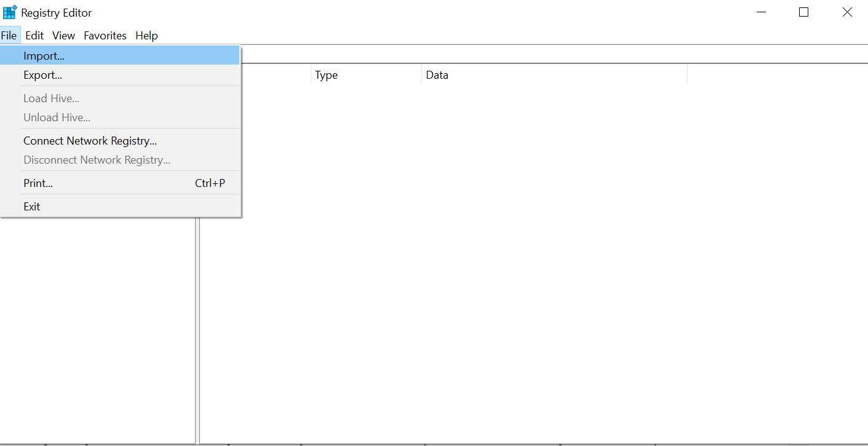Click the Registry Editor app icon

(10, 12)
